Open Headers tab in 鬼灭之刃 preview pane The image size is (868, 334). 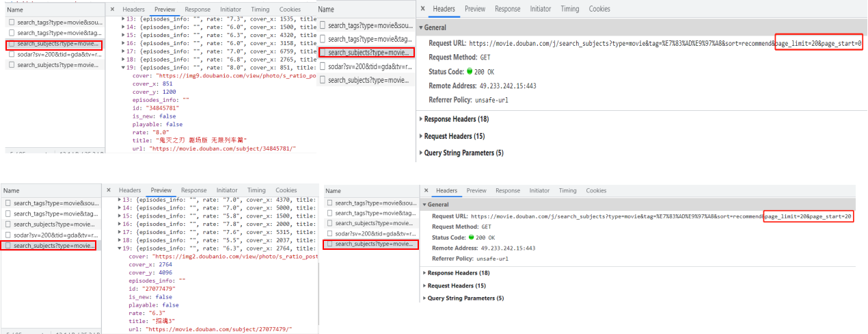[133, 10]
